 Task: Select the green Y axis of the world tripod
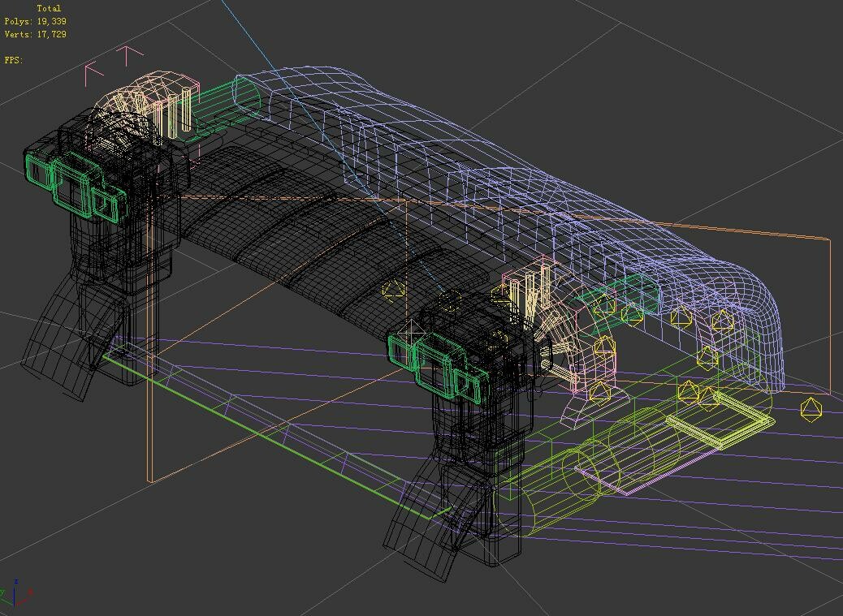point(5,595)
